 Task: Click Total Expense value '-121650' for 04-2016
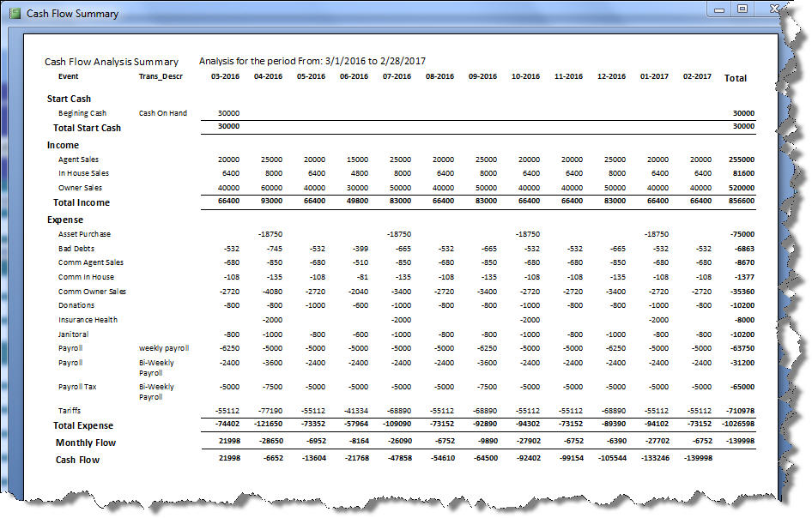click(269, 424)
